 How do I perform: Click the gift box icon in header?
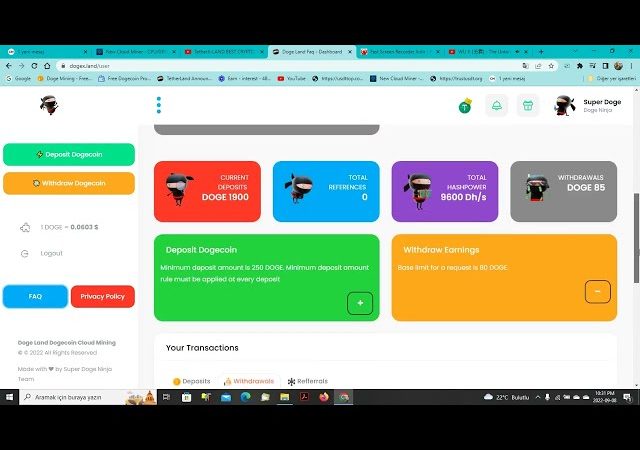pyautogui.click(x=528, y=105)
